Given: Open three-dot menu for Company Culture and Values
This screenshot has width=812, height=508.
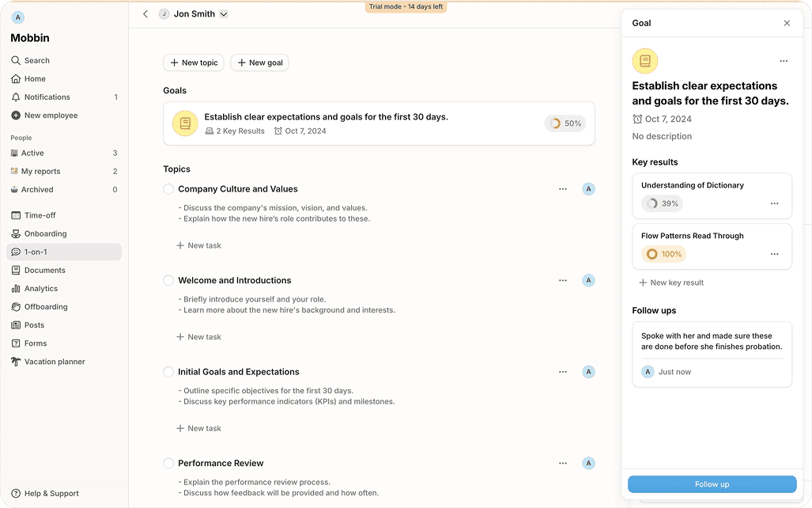Looking at the screenshot, I should 563,189.
